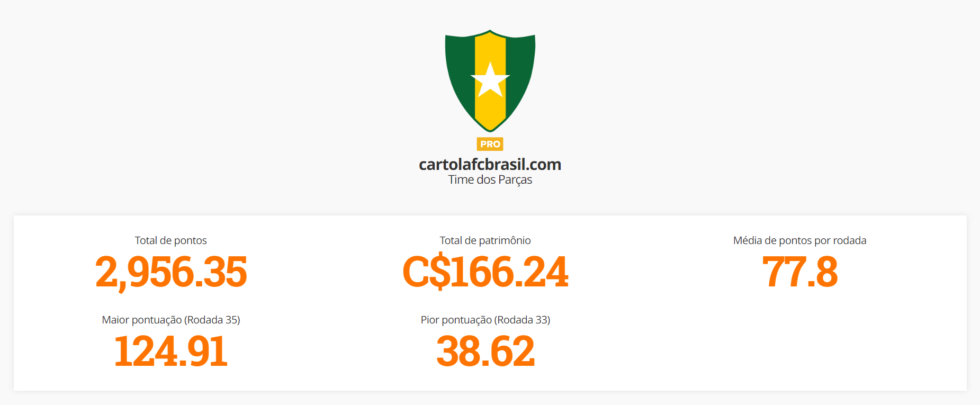This screenshot has width=980, height=405.
Task: Click the 124.91 highest score value
Action: (171, 351)
